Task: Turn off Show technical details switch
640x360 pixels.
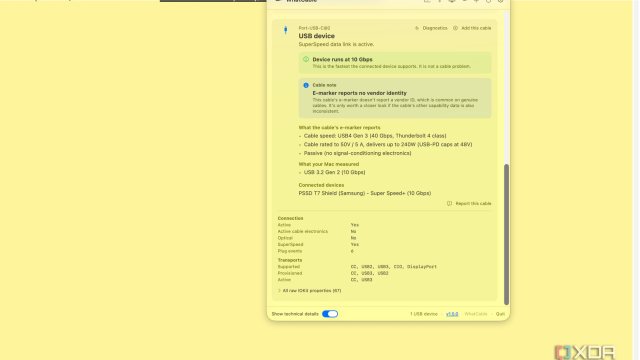Action: pyautogui.click(x=330, y=314)
